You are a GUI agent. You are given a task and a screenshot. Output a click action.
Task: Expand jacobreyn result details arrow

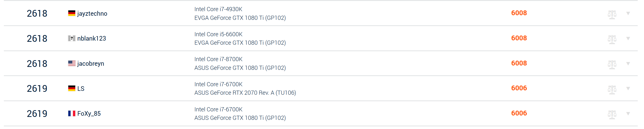tap(628, 63)
